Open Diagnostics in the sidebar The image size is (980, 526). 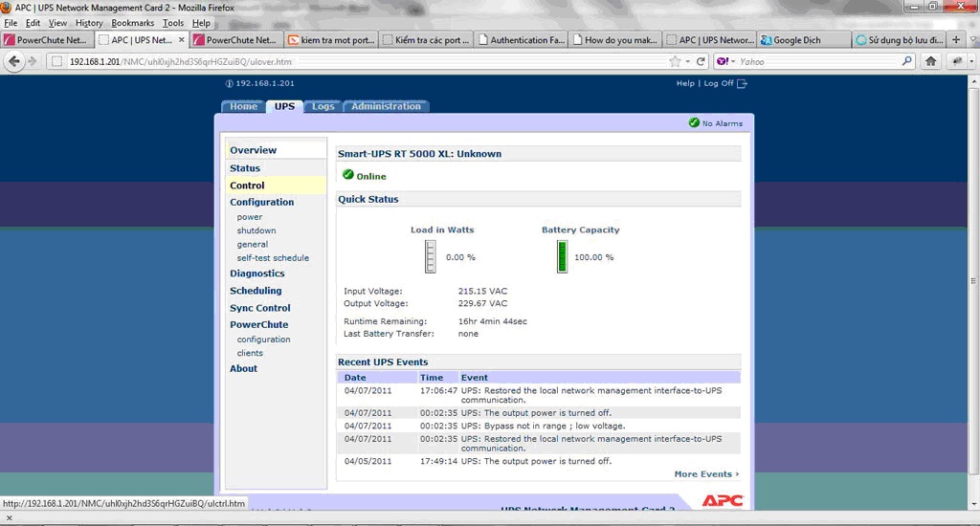click(256, 273)
